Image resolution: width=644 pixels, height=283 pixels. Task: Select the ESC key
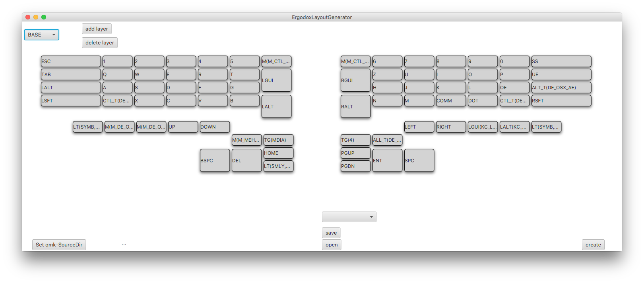coord(71,62)
